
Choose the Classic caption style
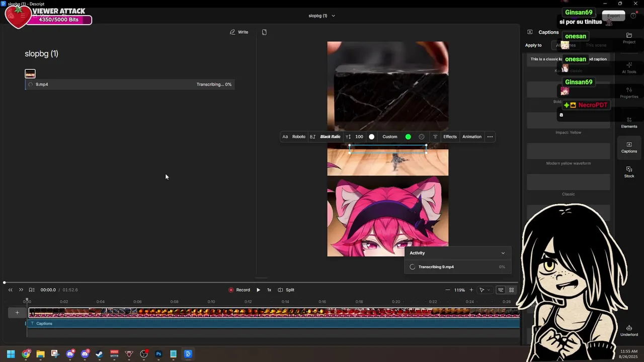click(569, 182)
